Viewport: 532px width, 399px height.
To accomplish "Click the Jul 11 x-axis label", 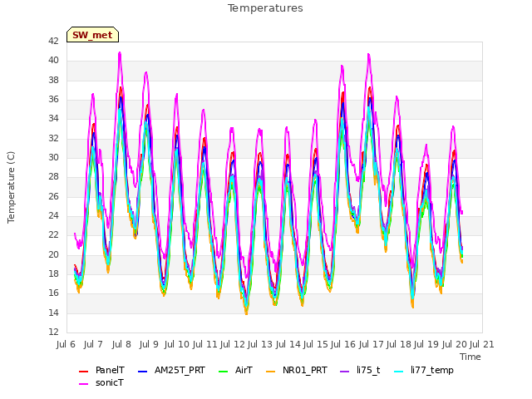I will tap(205, 344).
